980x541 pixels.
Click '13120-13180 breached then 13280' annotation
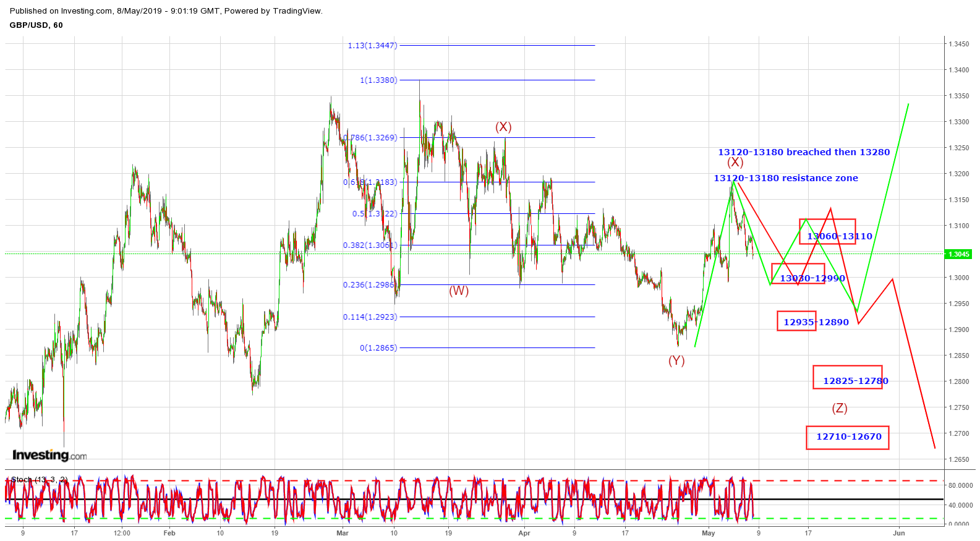point(804,152)
